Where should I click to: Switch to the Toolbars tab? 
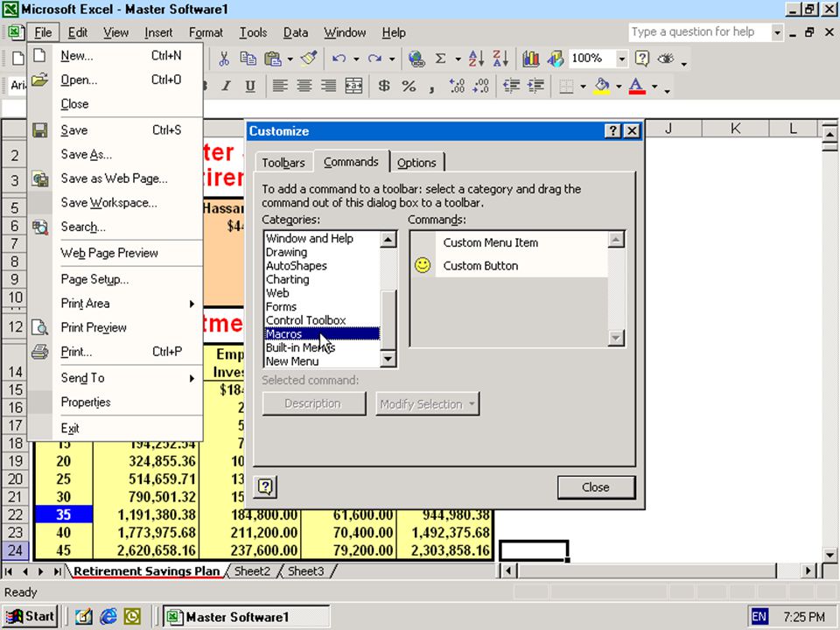pos(283,163)
